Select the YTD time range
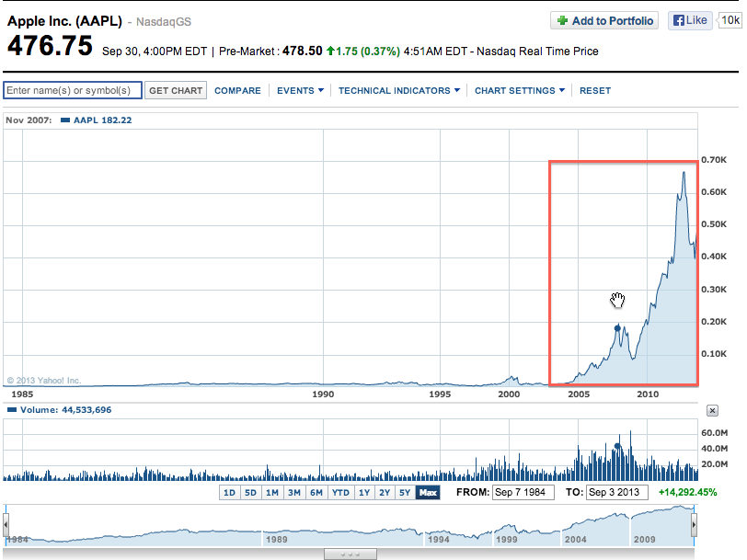Viewport: 747px width, 560px height. click(x=340, y=493)
